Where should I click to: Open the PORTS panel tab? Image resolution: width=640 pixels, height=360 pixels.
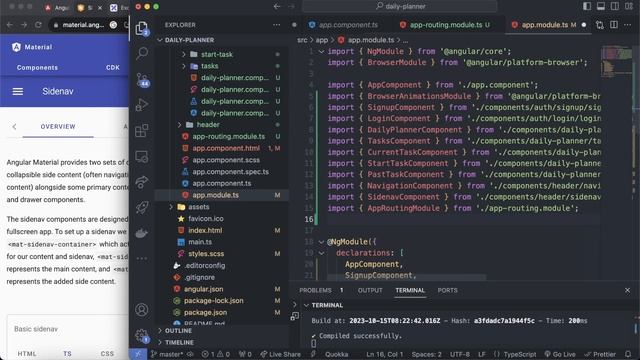(x=447, y=290)
